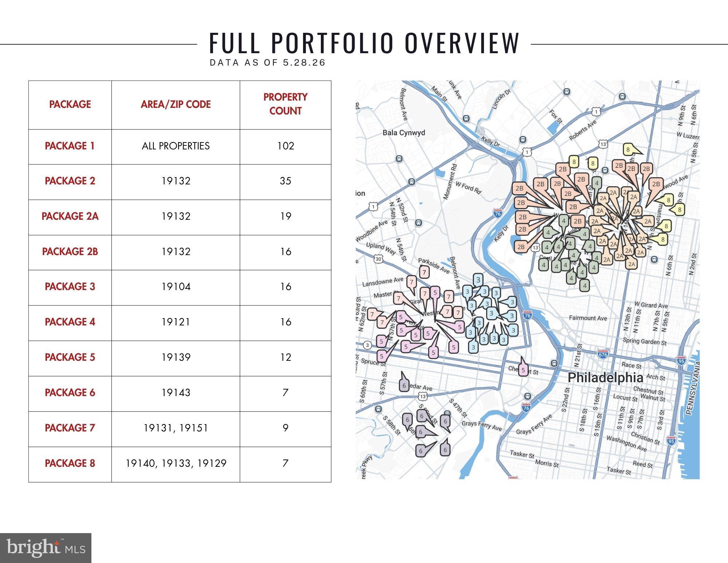The width and height of the screenshot is (728, 563).
Task: Click the isolated 5 marker on Chestnut St
Action: click(523, 370)
